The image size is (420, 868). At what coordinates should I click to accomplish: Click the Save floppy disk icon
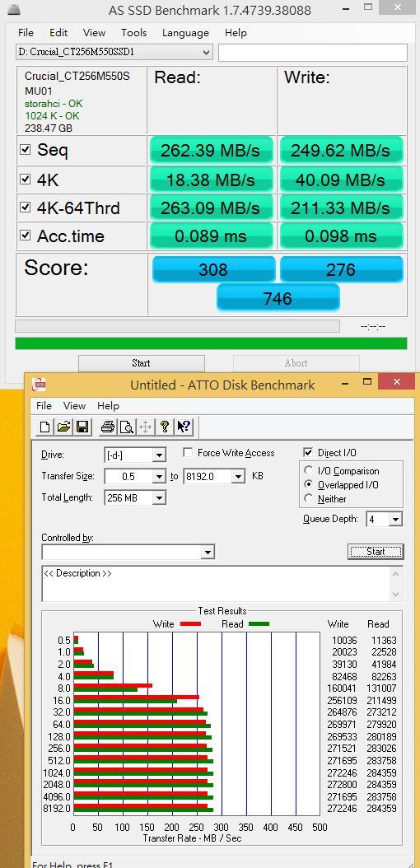[x=83, y=427]
